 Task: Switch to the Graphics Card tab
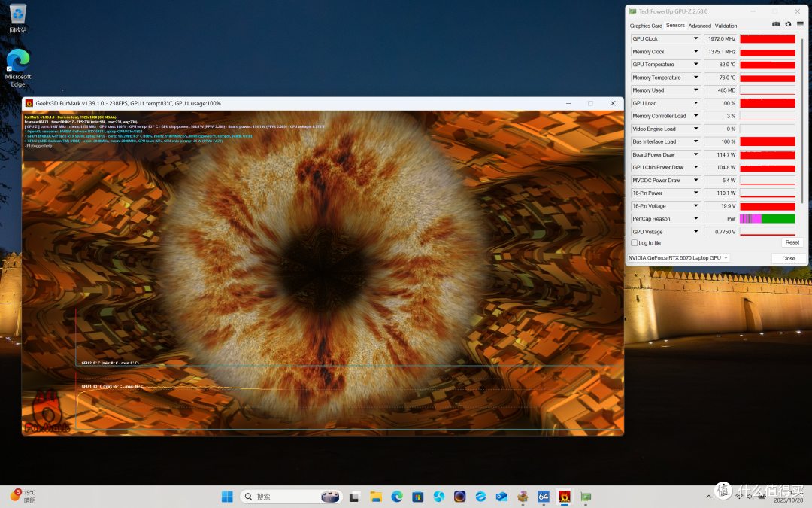tap(646, 26)
